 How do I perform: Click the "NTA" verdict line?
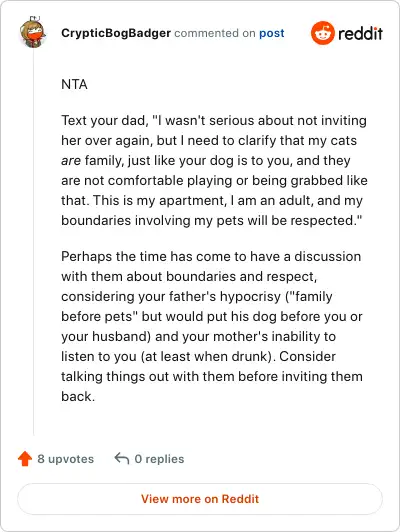point(74,84)
